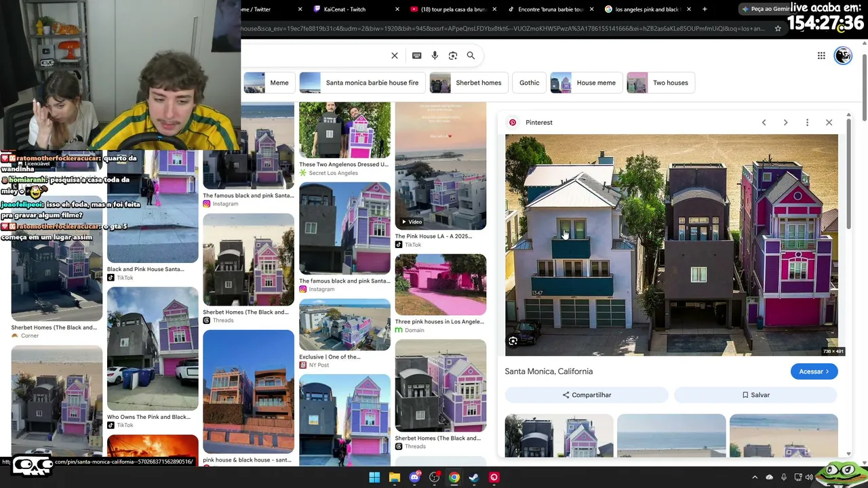The image size is (868, 488).
Task: Open Discord from the taskbar
Action: tap(414, 477)
